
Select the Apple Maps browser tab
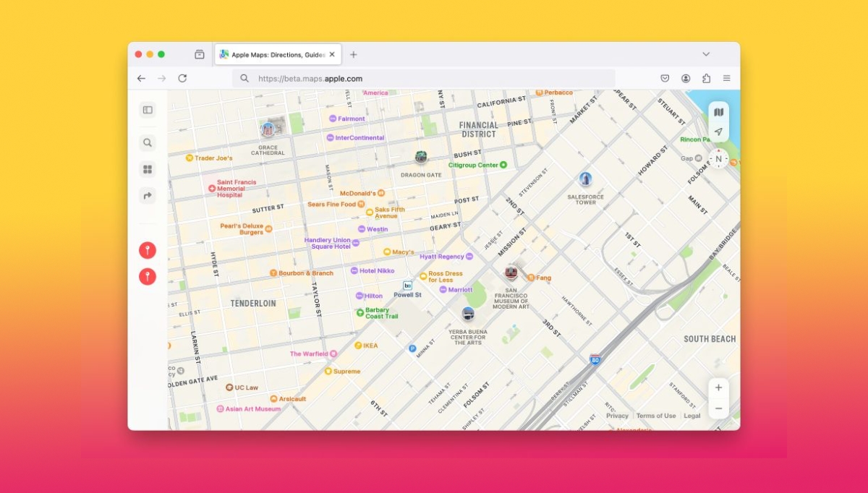278,54
